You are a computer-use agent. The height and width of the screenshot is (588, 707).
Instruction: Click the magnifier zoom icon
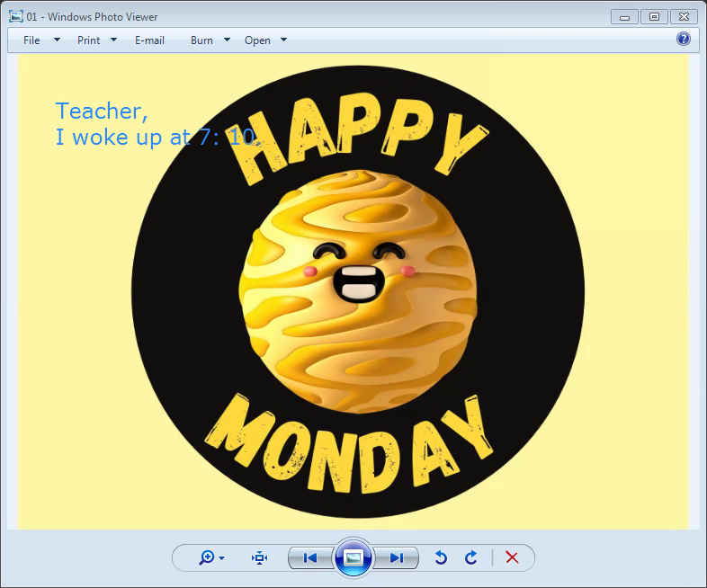tap(208, 558)
